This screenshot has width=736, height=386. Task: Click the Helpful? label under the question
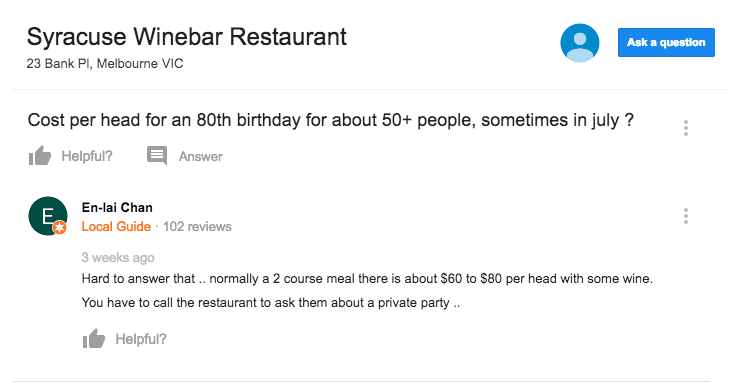tap(87, 156)
